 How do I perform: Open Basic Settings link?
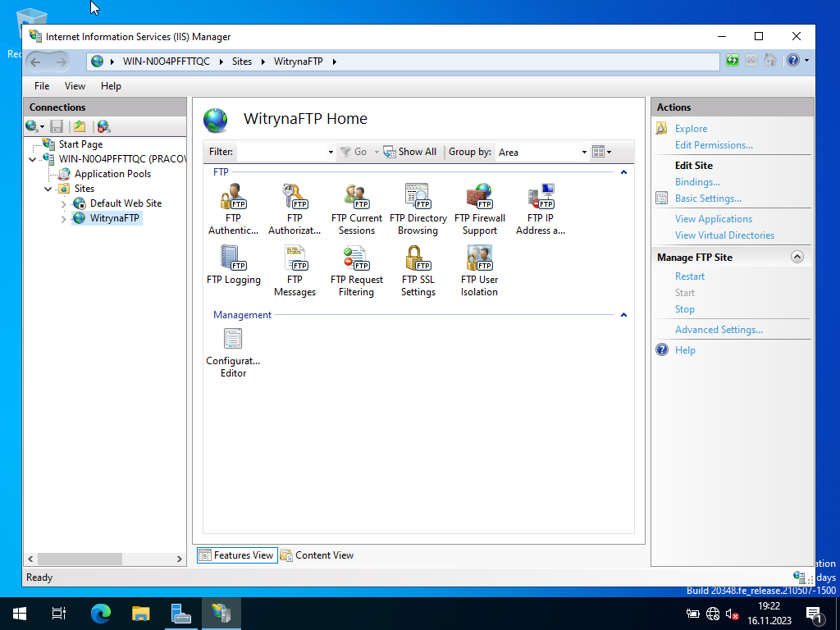(708, 199)
